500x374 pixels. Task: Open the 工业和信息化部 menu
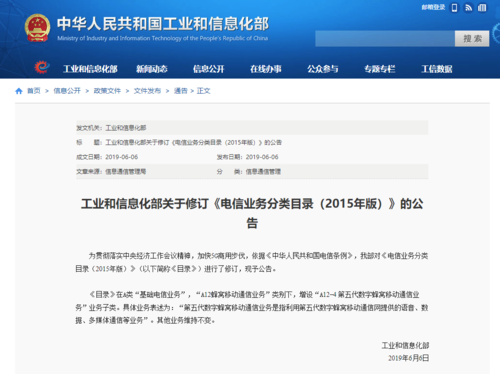pos(90,69)
